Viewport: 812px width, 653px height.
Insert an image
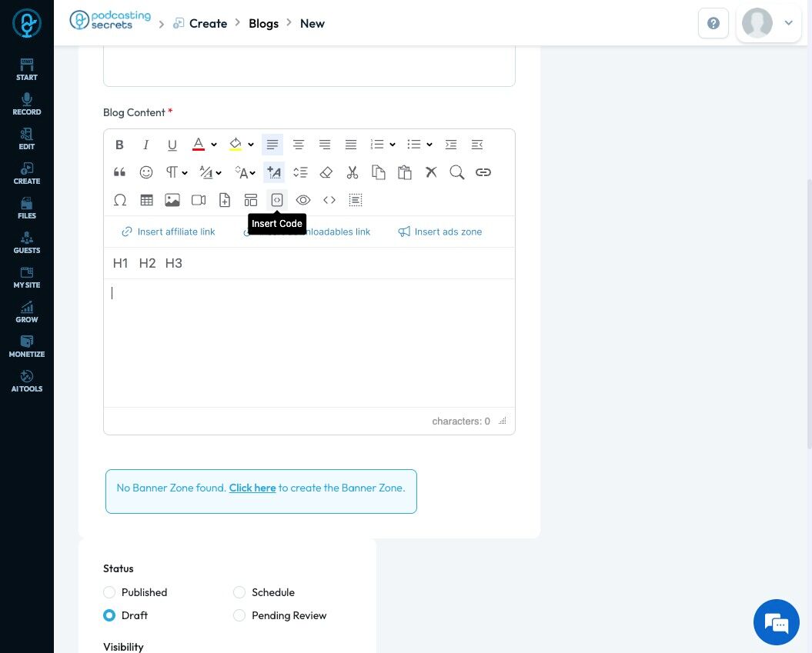pos(172,200)
